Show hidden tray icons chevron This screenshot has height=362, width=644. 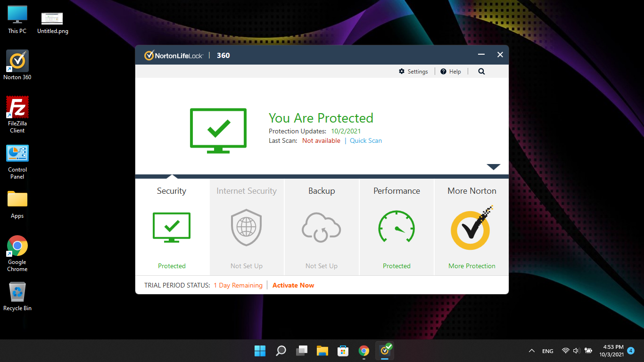click(532, 351)
